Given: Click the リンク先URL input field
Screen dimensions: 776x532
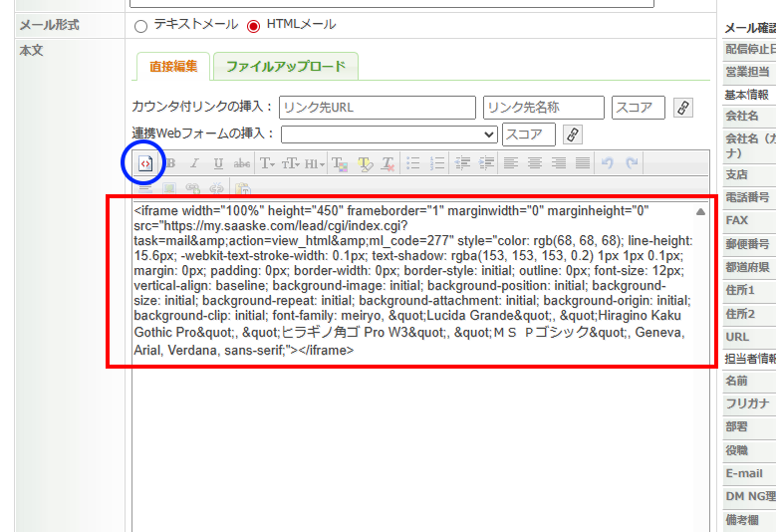Looking at the screenshot, I should [x=378, y=108].
